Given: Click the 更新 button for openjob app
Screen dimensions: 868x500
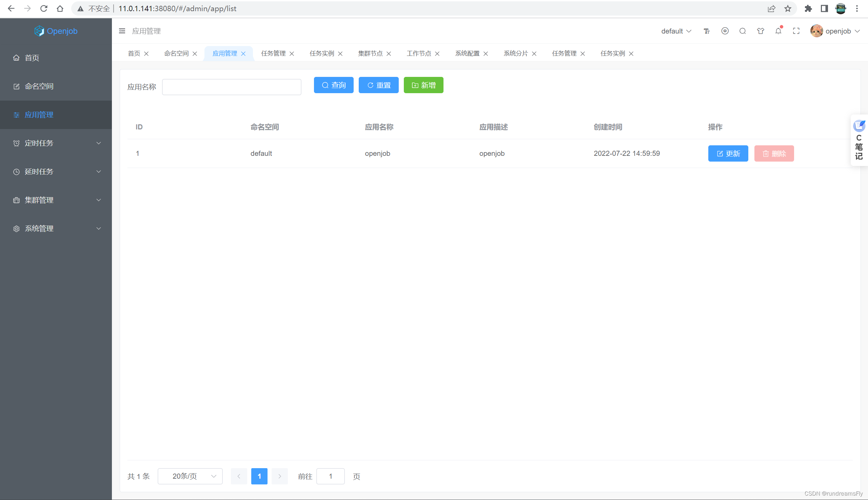Looking at the screenshot, I should pyautogui.click(x=728, y=153).
